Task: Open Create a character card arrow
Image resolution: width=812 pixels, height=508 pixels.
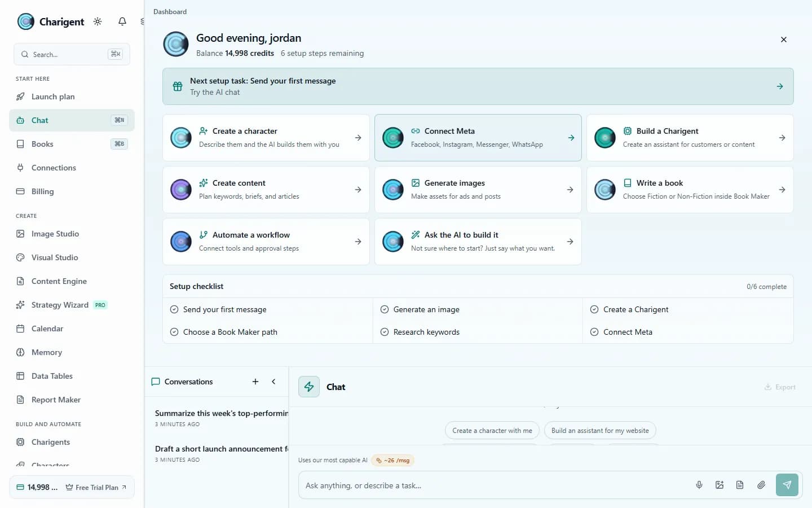Action: click(x=358, y=138)
